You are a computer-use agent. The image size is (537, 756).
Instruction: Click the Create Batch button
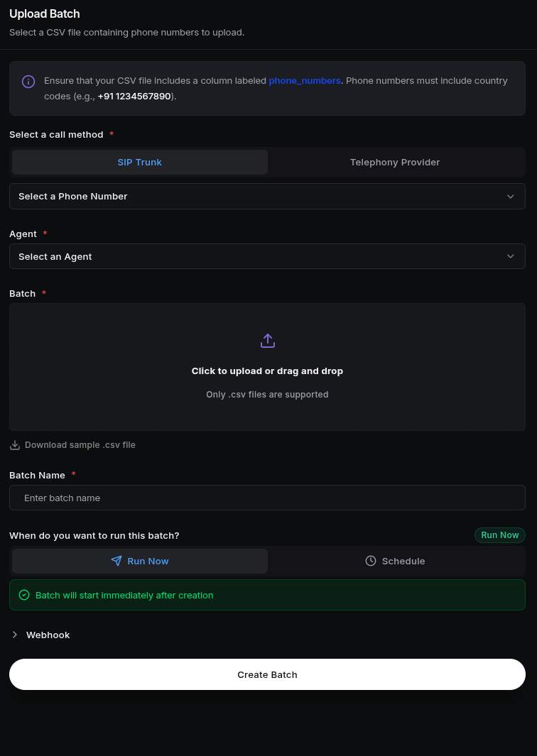(x=267, y=674)
